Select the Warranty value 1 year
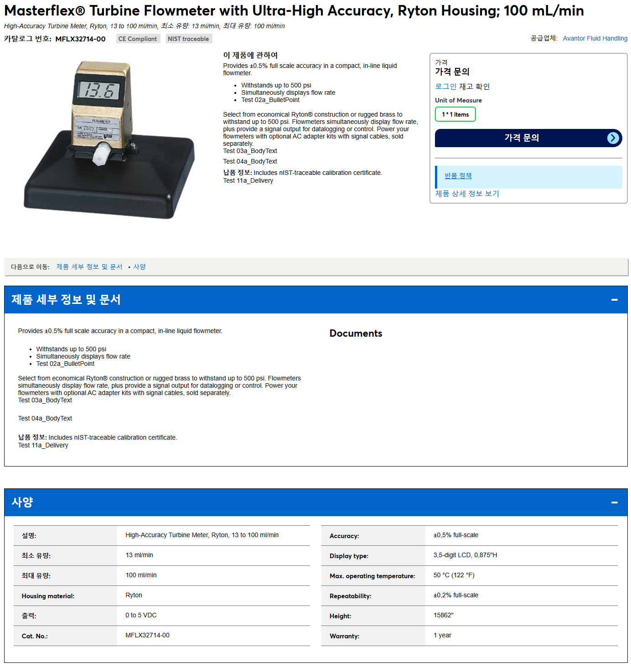The width and height of the screenshot is (631, 672). 442,635
